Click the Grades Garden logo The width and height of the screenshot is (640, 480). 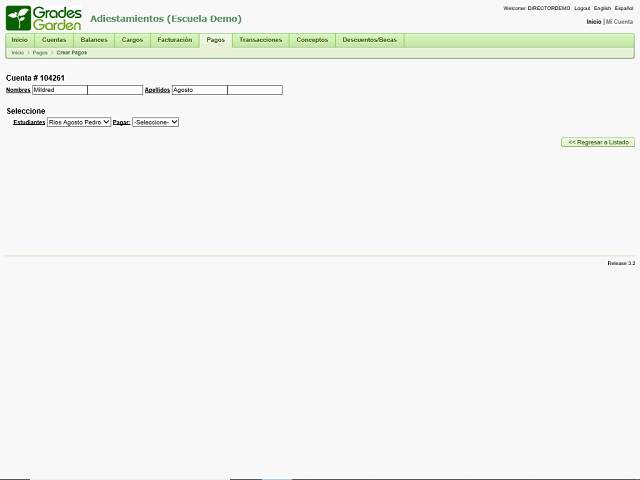(x=44, y=18)
